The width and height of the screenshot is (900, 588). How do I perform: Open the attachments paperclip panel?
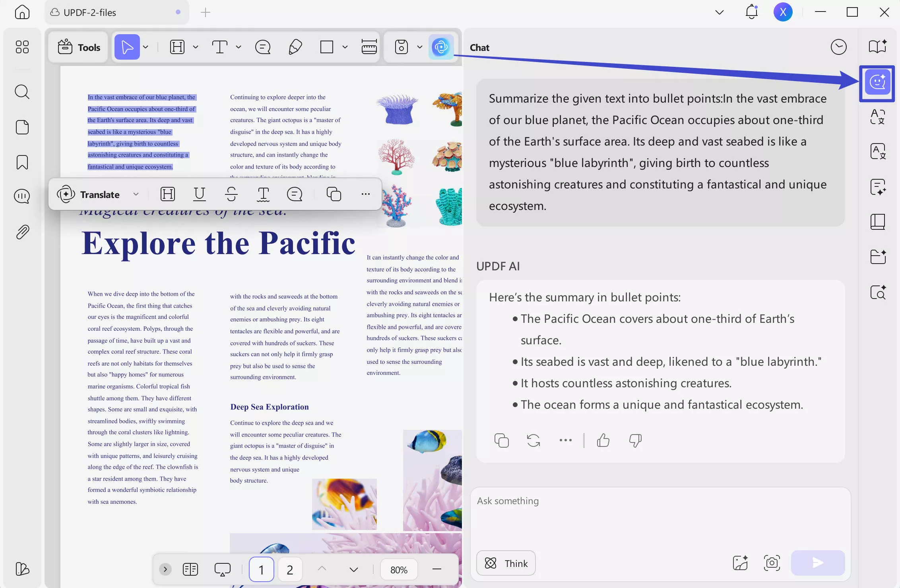[x=22, y=232]
